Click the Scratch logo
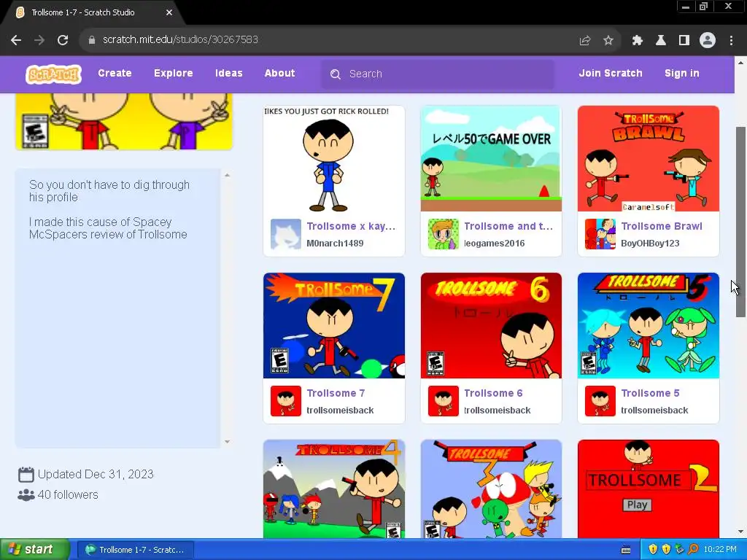 click(x=53, y=74)
